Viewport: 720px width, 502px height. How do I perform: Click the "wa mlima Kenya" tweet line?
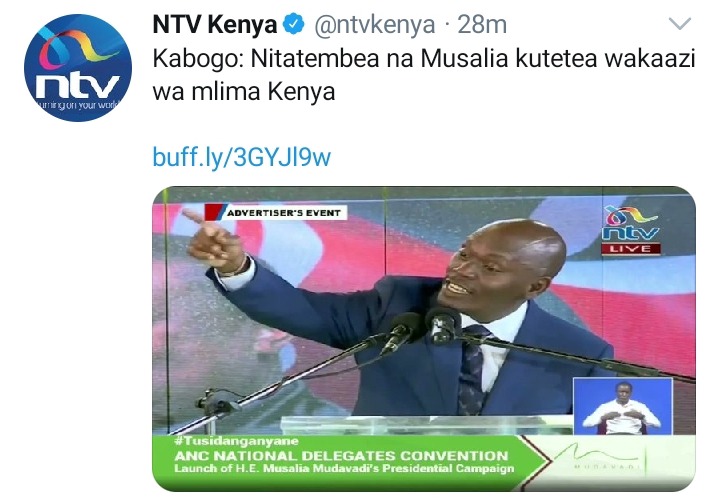coord(244,92)
